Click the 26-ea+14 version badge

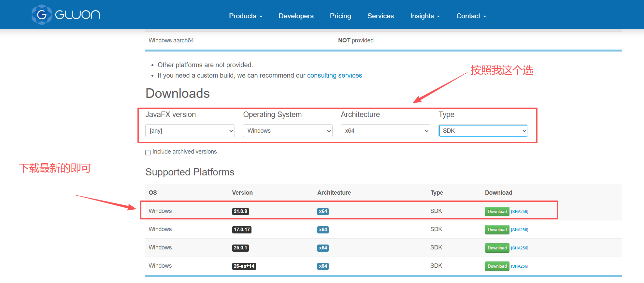[x=244, y=266]
